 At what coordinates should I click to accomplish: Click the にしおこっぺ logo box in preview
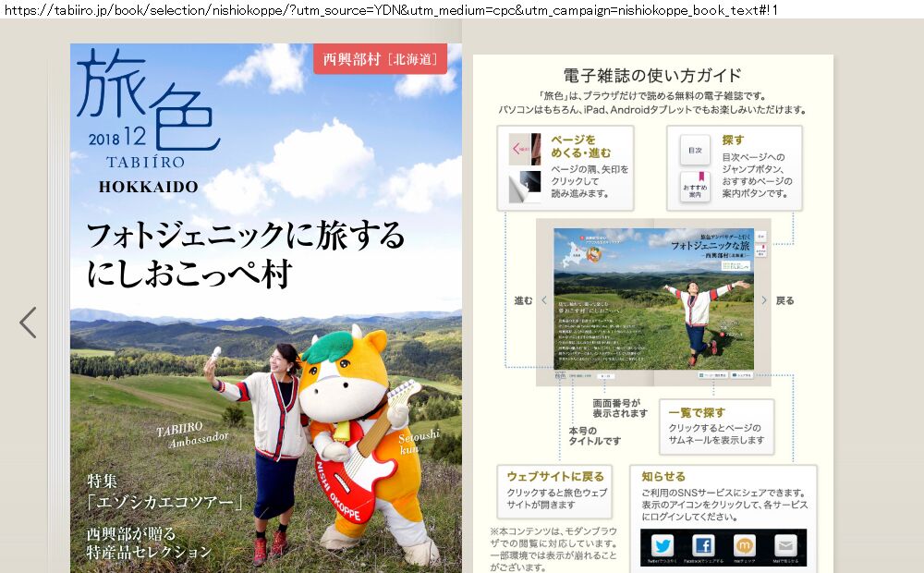point(736,266)
